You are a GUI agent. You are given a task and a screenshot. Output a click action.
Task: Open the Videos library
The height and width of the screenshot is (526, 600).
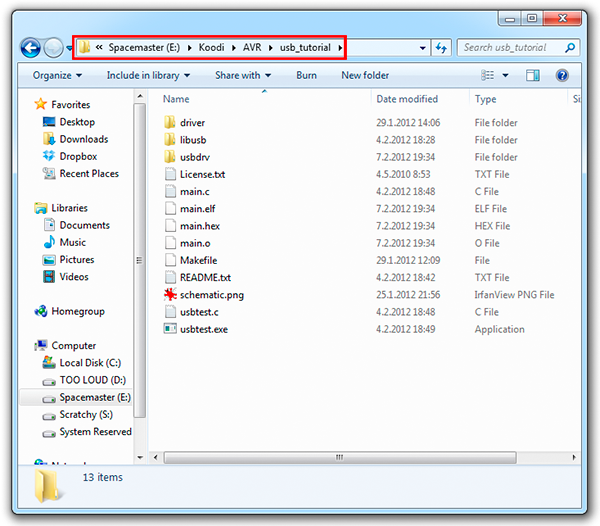74,277
